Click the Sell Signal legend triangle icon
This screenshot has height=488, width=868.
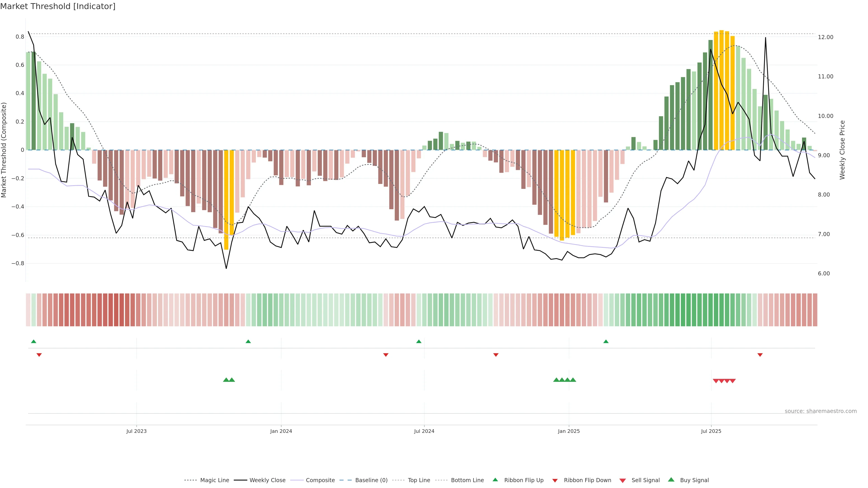(x=623, y=481)
